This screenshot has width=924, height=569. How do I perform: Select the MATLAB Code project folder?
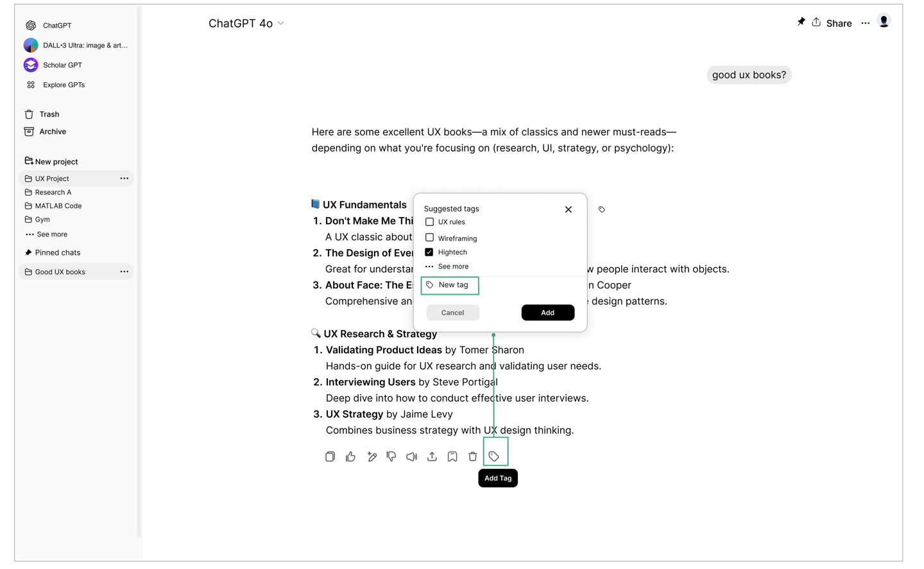(53, 206)
